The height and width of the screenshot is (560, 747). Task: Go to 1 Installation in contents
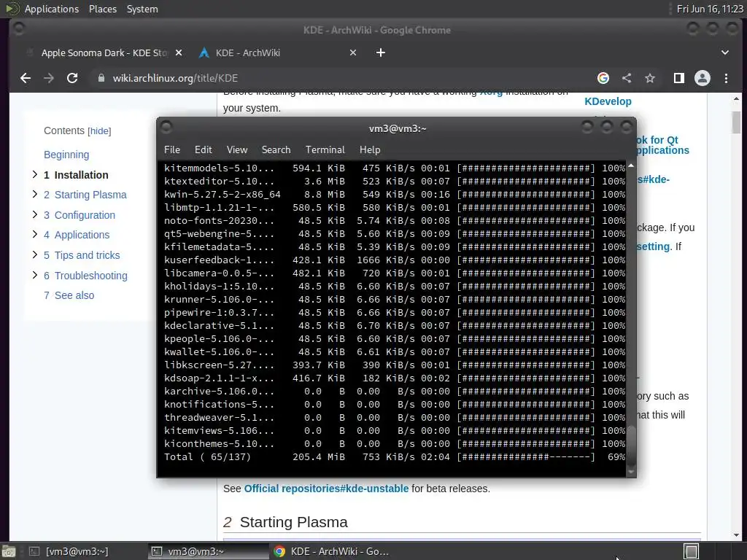(76, 175)
